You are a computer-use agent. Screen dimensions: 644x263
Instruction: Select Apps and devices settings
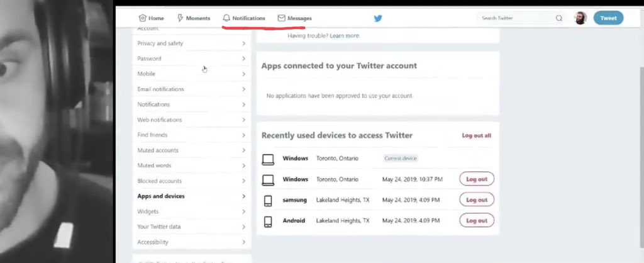click(192, 196)
